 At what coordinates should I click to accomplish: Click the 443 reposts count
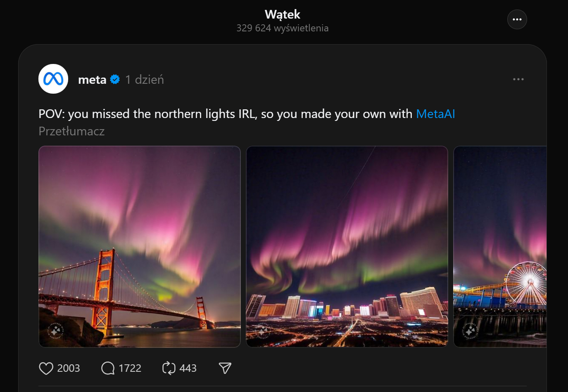point(188,368)
